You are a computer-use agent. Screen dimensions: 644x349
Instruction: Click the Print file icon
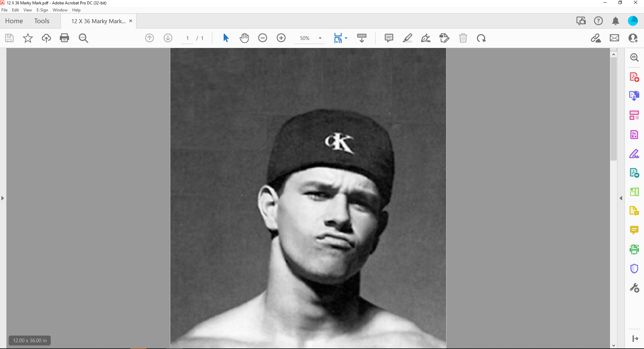tap(64, 38)
